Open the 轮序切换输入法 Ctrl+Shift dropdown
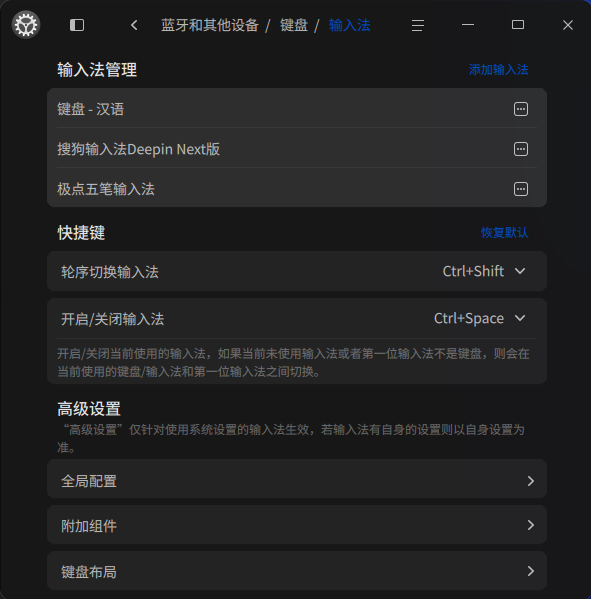 click(484, 271)
